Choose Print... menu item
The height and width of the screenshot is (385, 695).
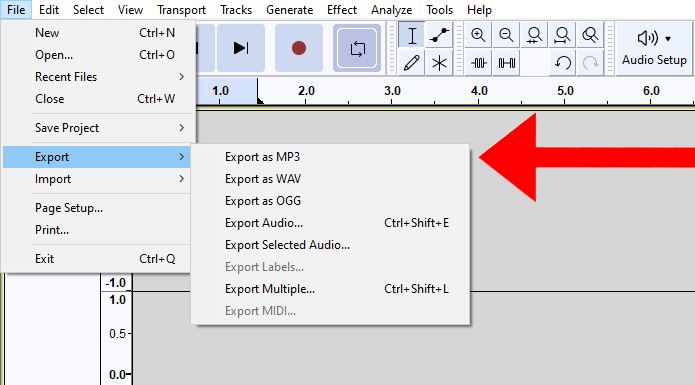(x=97, y=230)
